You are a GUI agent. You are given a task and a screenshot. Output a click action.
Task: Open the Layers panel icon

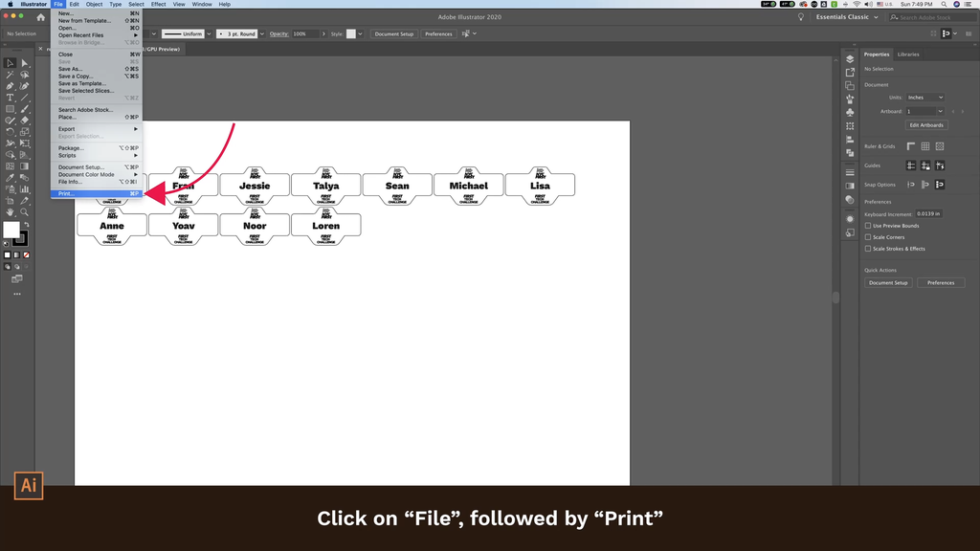(849, 60)
